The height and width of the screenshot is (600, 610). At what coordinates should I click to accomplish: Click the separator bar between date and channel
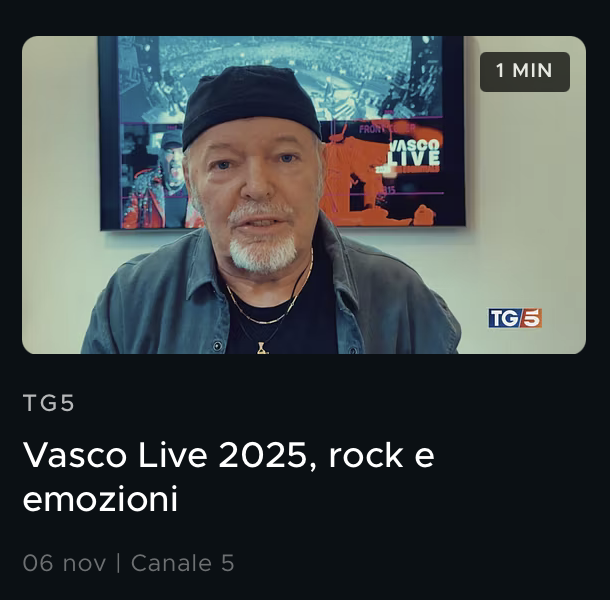118,563
